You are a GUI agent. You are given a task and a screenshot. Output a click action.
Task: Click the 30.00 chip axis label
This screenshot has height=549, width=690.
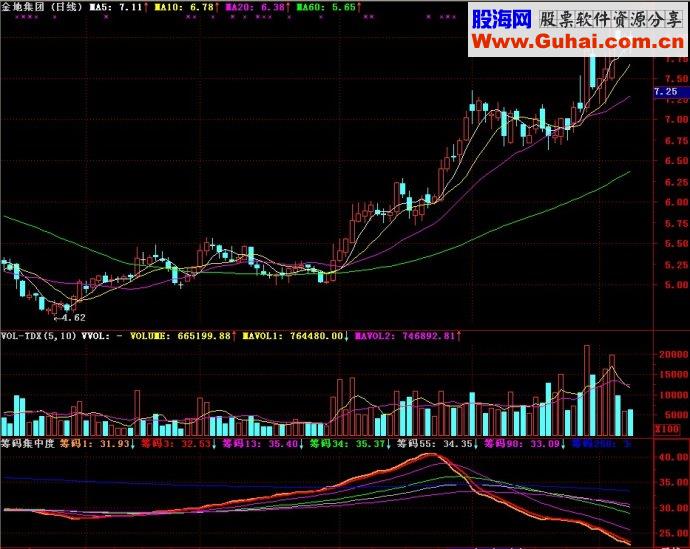tap(674, 508)
